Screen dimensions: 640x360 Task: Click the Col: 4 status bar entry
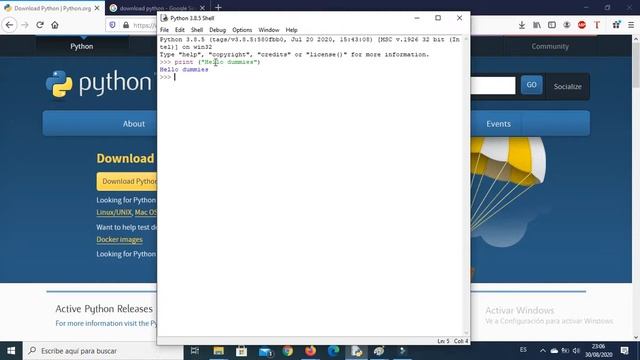[x=461, y=341]
